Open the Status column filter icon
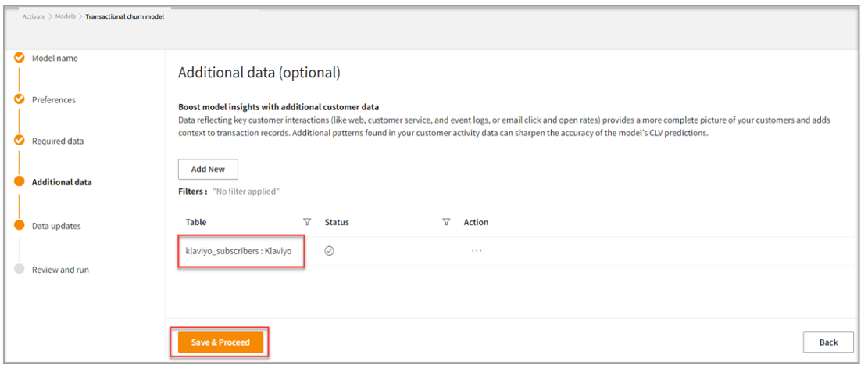Screen dimensions: 868x369 [446, 223]
